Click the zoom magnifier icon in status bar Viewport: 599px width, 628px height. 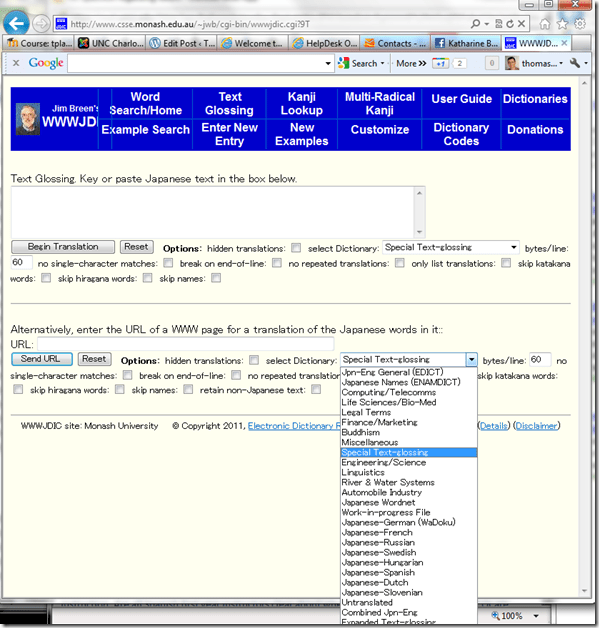[495, 615]
